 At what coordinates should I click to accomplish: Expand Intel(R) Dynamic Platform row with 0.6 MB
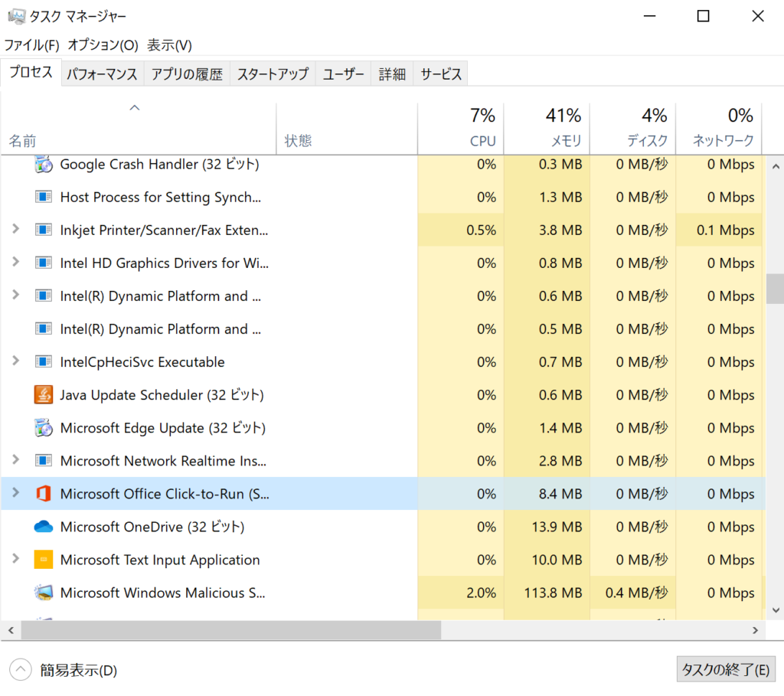coord(16,295)
